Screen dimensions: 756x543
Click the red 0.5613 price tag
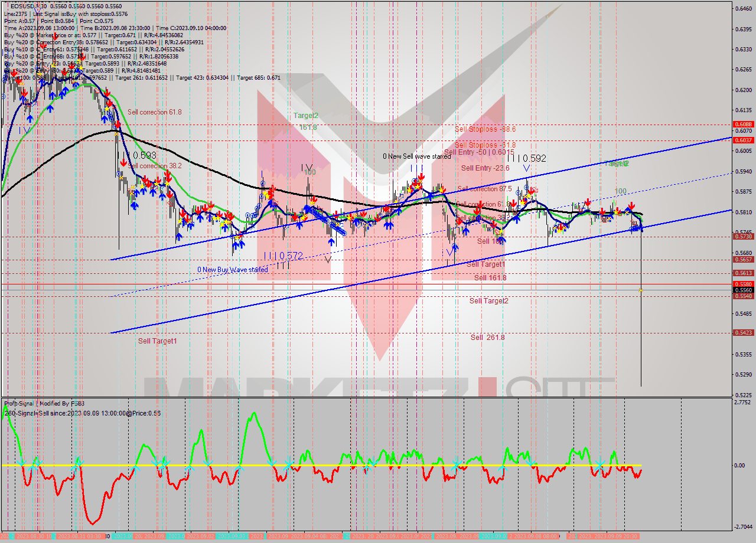click(743, 273)
